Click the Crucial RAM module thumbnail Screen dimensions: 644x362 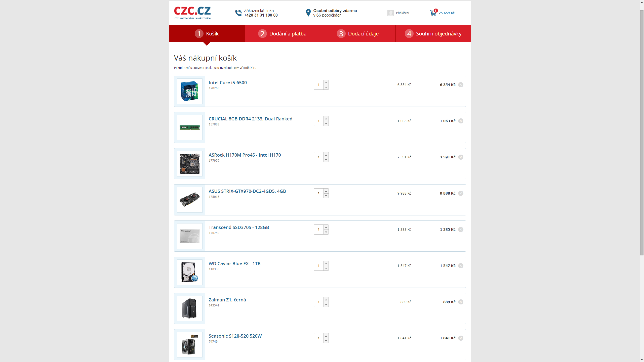tap(190, 127)
